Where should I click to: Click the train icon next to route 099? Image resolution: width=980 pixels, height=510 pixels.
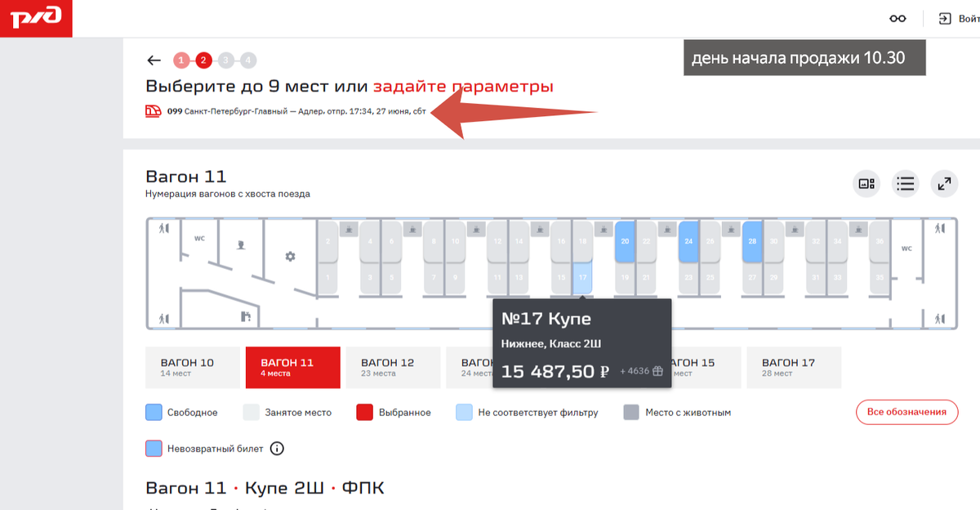(x=153, y=110)
